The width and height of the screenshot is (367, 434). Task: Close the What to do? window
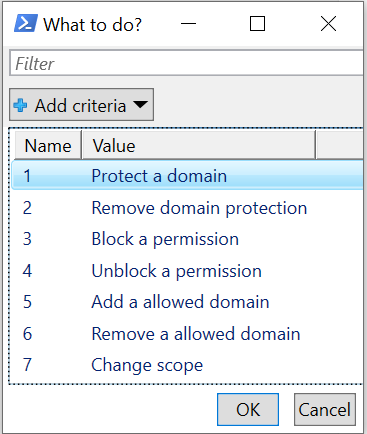(328, 24)
